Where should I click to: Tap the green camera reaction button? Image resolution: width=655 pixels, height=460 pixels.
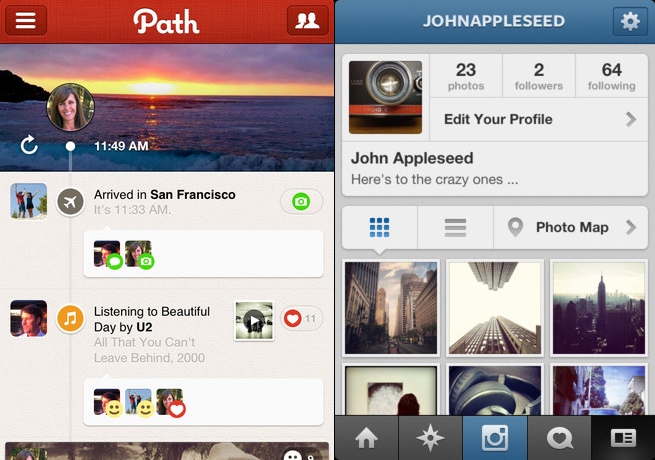pos(301,202)
